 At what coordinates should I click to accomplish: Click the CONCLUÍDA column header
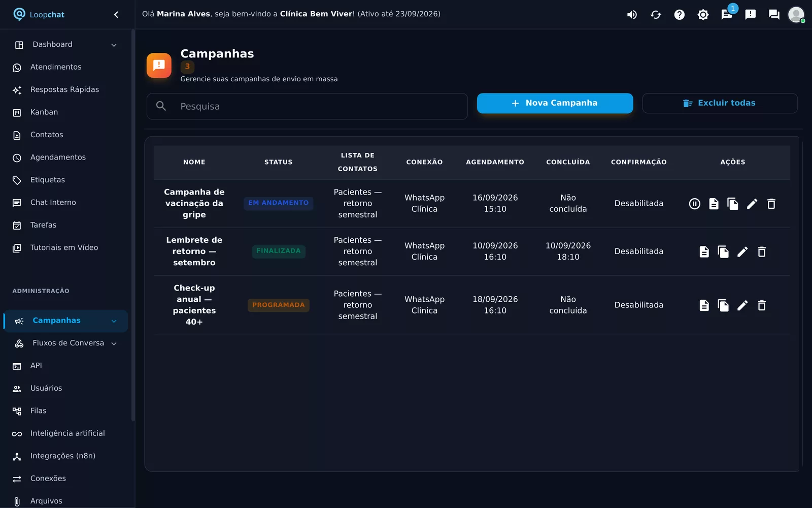click(x=568, y=162)
